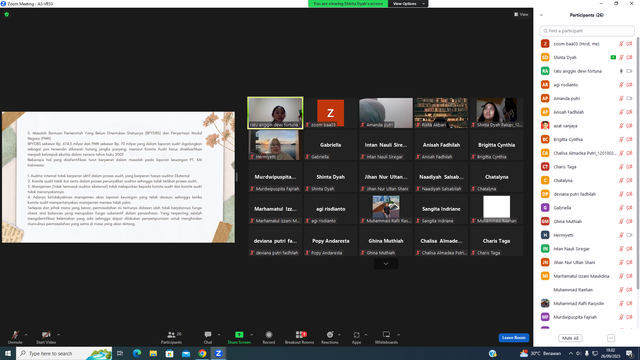
Task: Click the green Share Screen icon
Action: (x=239, y=335)
